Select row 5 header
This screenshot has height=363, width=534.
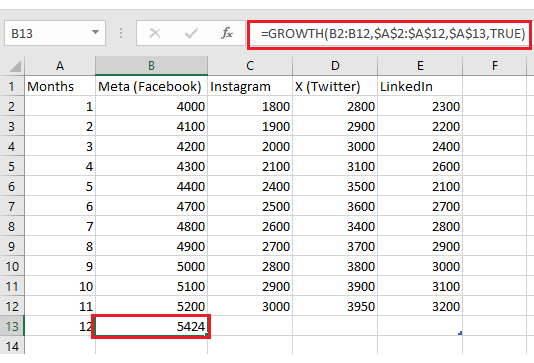coord(12,167)
